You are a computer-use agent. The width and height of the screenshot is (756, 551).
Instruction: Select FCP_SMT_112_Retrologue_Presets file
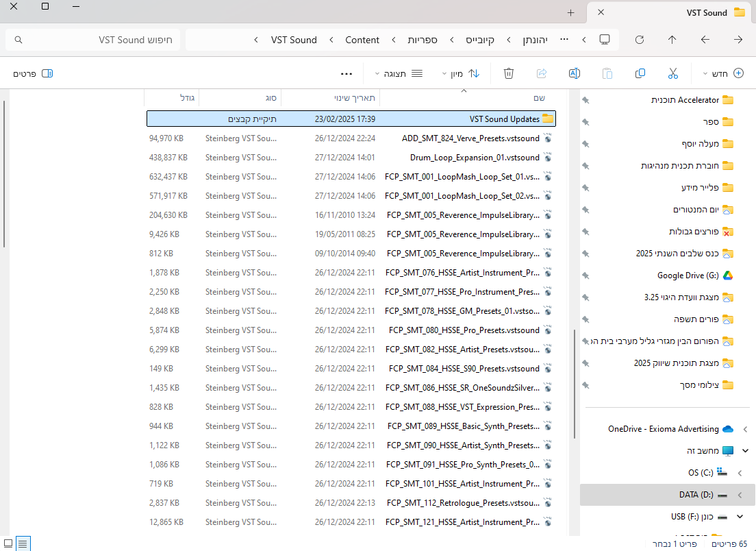coord(351,503)
